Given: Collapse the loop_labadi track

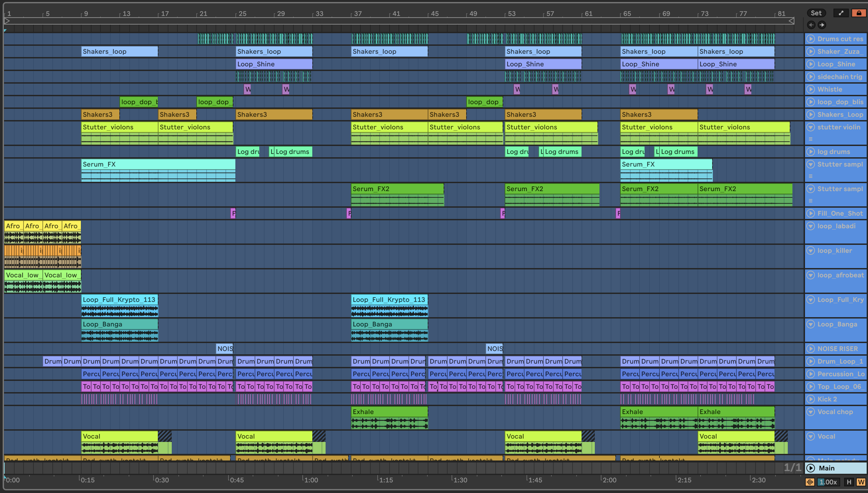Looking at the screenshot, I should 811,226.
